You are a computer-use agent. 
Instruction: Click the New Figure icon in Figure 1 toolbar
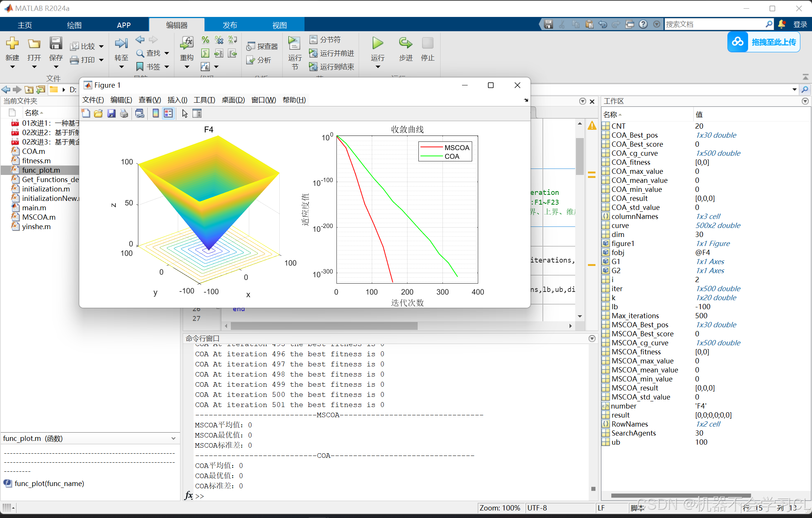tap(86, 113)
